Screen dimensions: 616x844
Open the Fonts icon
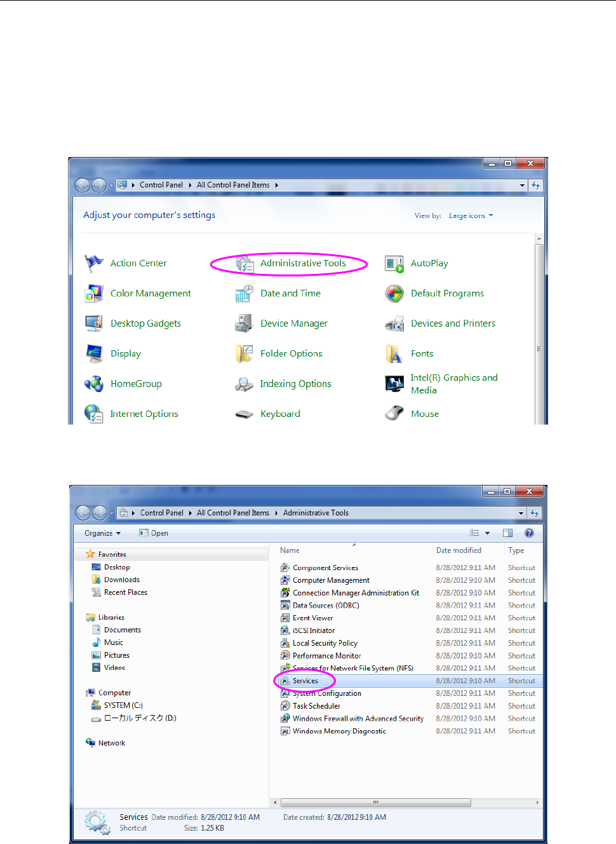tap(394, 353)
